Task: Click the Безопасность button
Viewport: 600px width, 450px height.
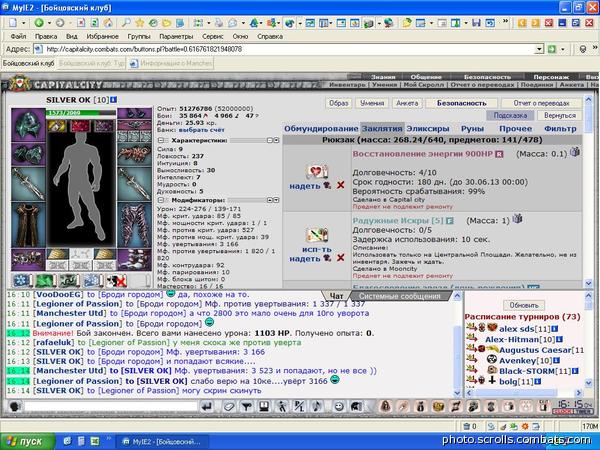Action: click(x=461, y=103)
